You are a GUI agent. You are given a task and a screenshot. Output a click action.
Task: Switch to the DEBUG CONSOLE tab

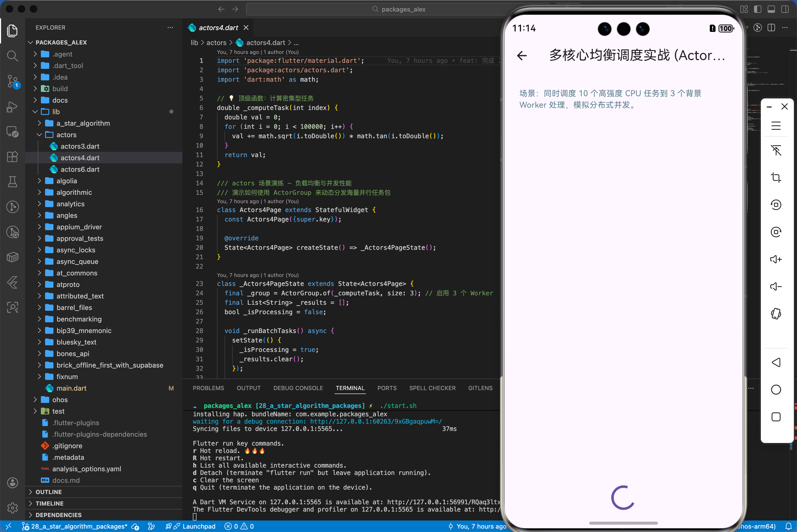[298, 388]
